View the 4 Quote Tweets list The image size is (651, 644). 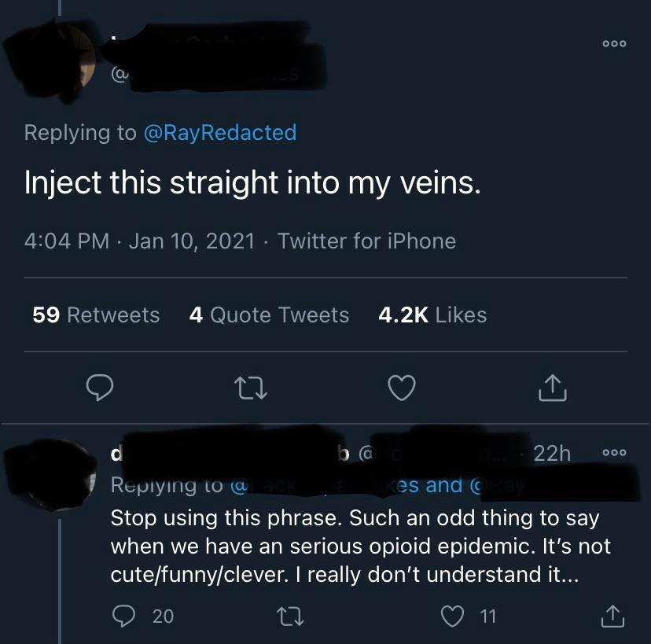269,315
